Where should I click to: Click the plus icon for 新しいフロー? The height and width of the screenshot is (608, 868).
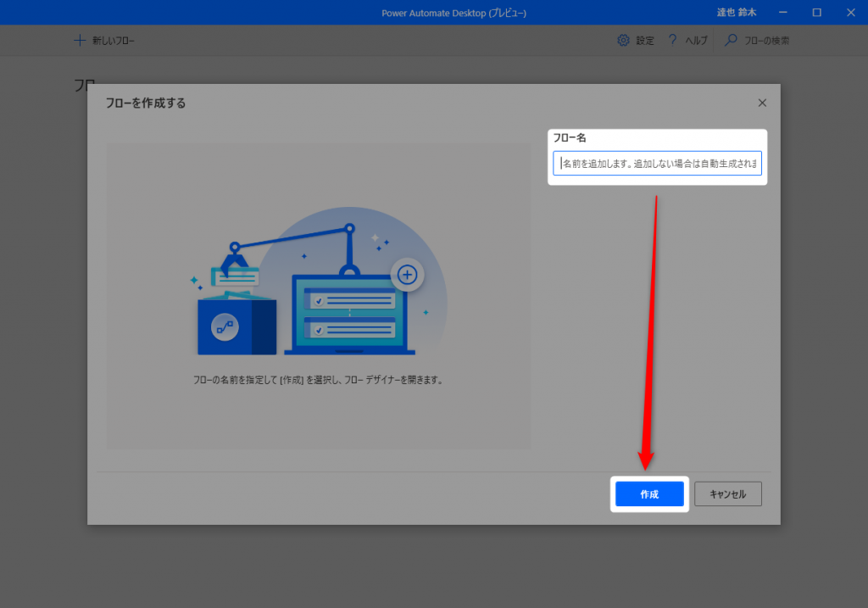click(80, 41)
